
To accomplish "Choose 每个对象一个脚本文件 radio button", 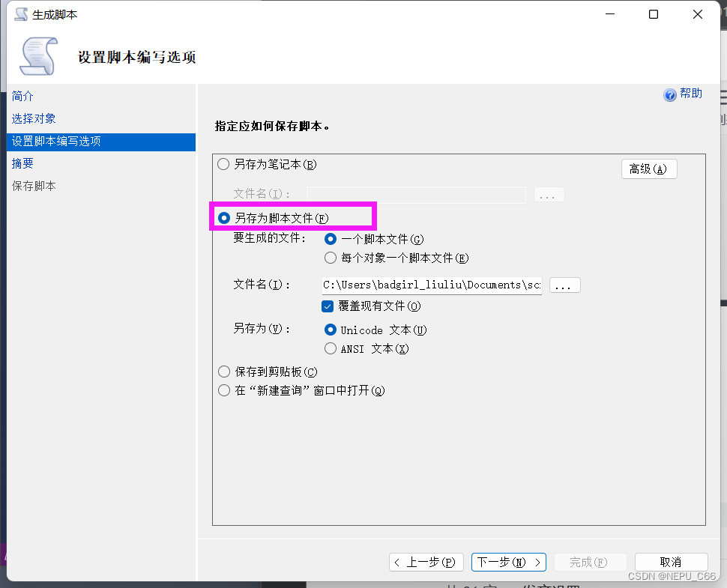I will tap(331, 258).
